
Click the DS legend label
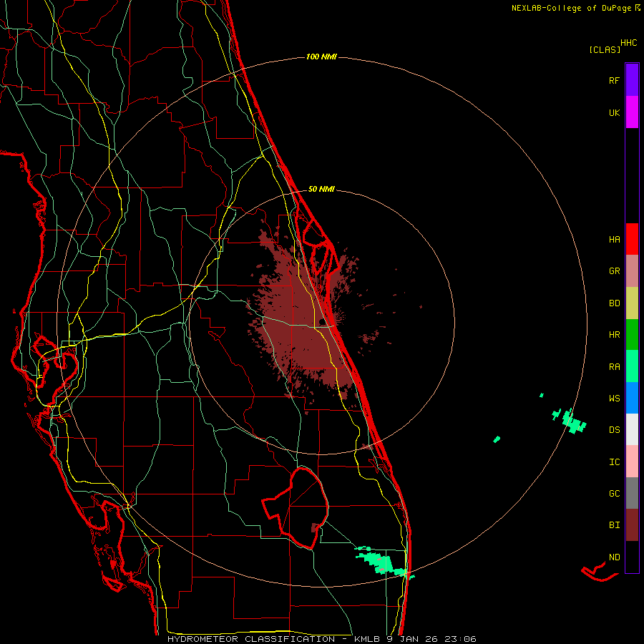pos(614,429)
